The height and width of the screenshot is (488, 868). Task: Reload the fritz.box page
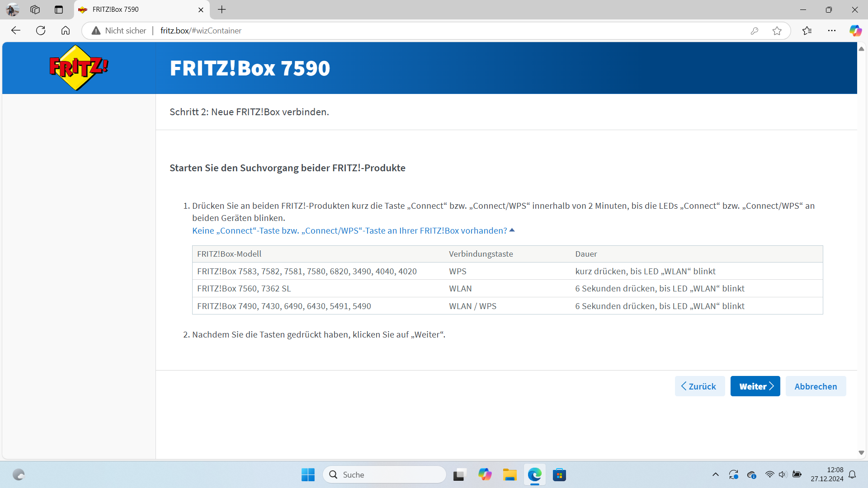pos(41,30)
